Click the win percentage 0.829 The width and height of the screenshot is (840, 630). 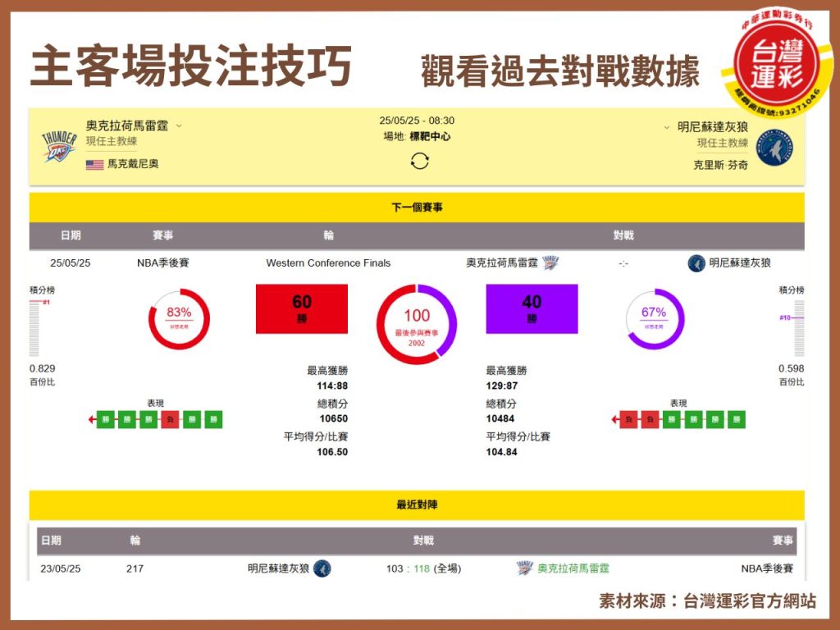(43, 368)
